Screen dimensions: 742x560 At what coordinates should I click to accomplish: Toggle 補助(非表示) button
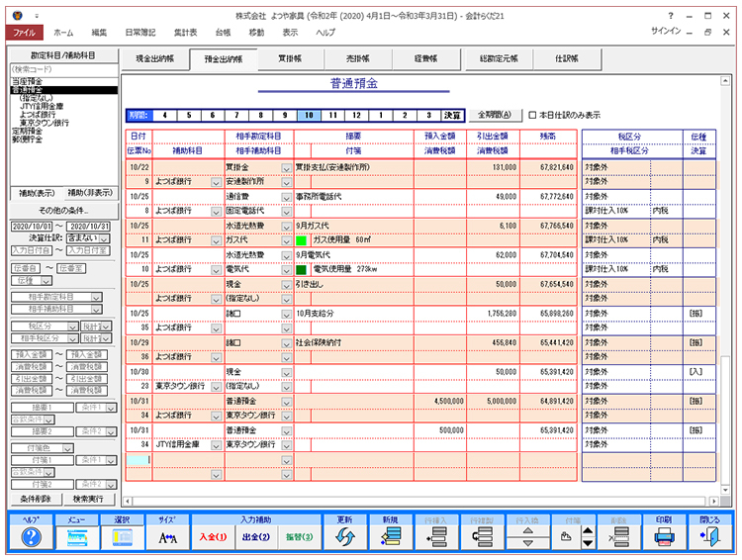pos(90,193)
